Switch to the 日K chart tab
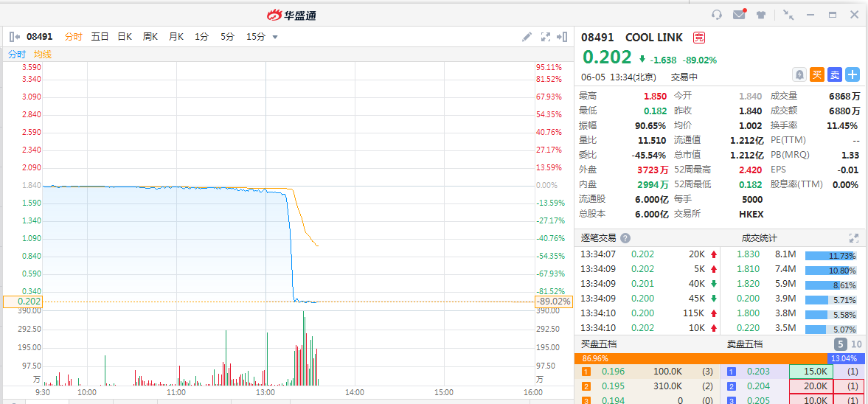 pyautogui.click(x=125, y=37)
